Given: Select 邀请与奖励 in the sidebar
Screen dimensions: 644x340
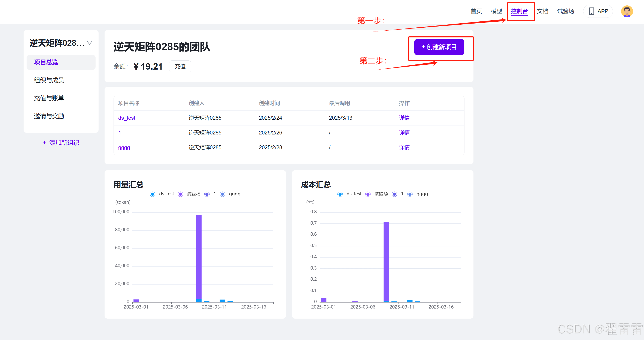Looking at the screenshot, I should click(49, 116).
